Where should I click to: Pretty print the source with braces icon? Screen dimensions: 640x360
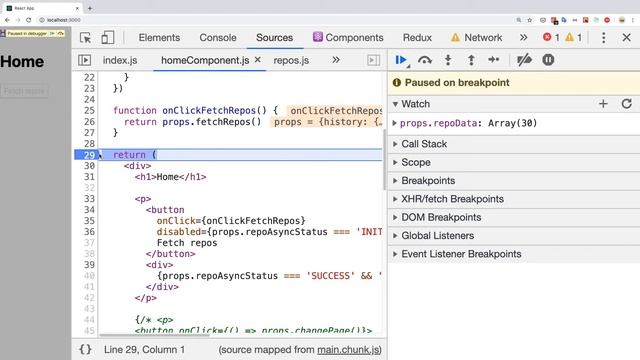(85, 349)
